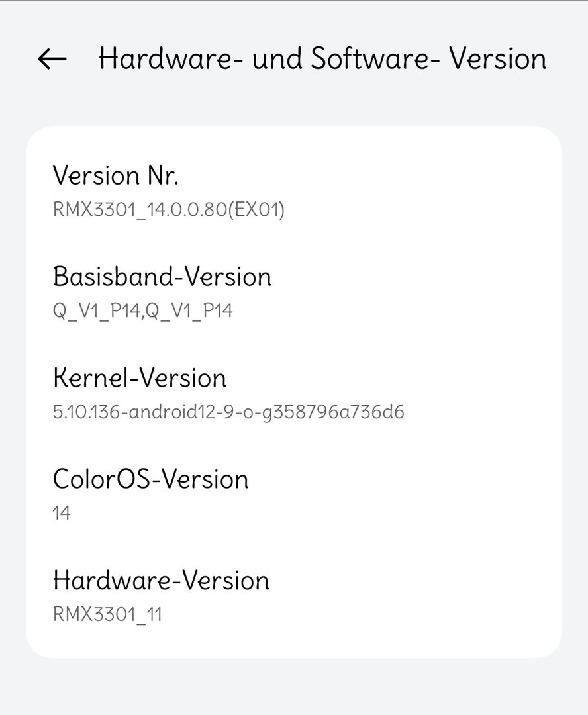Tap the 5.10.136 kernel number prefix
This screenshot has height=715, width=588.
(x=86, y=412)
